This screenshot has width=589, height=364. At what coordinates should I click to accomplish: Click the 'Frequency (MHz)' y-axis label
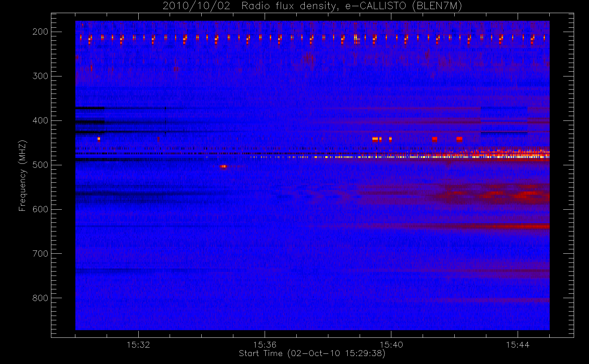tap(23, 175)
